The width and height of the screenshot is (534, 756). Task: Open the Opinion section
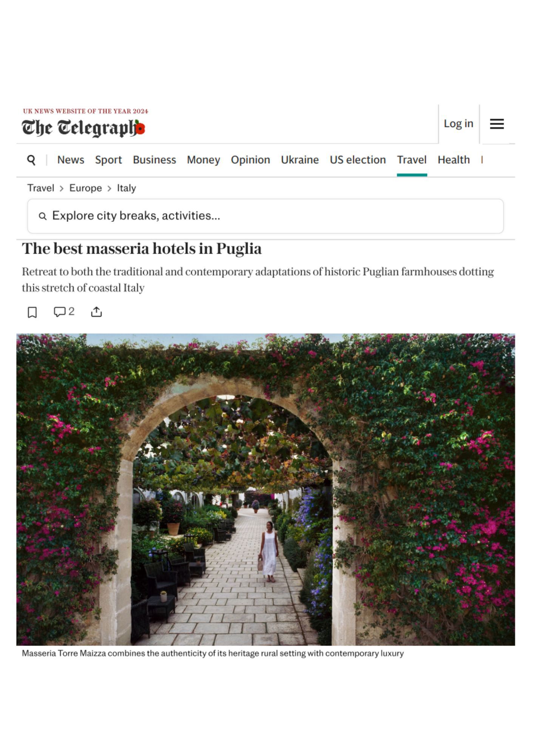(250, 160)
